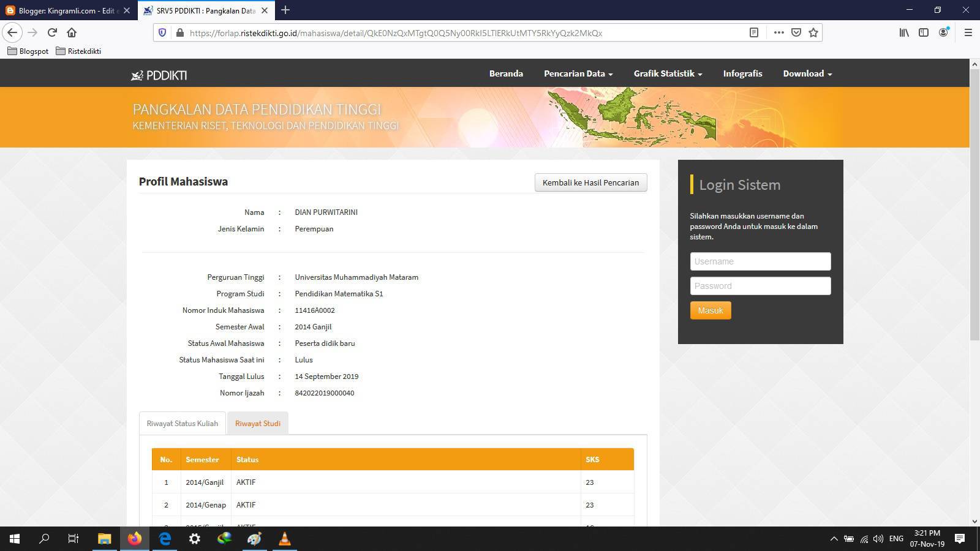Click the Firefox taskbar icon
The image size is (980, 551).
pos(134,539)
